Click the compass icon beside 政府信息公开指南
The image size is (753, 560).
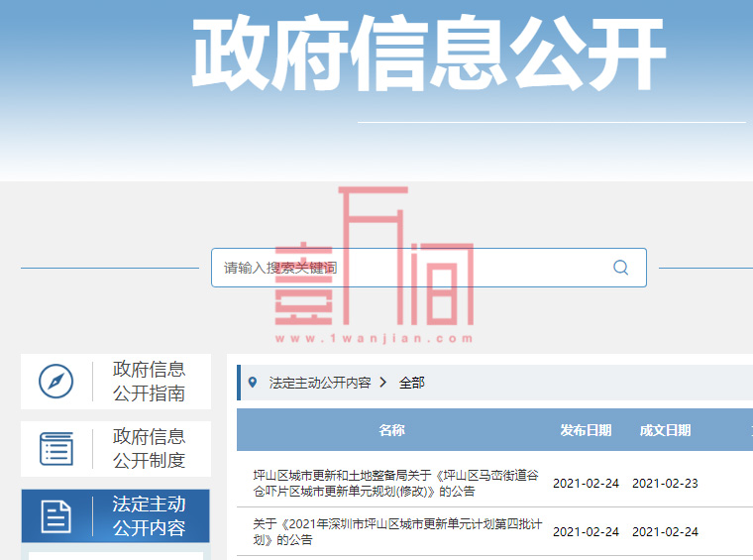click(56, 382)
